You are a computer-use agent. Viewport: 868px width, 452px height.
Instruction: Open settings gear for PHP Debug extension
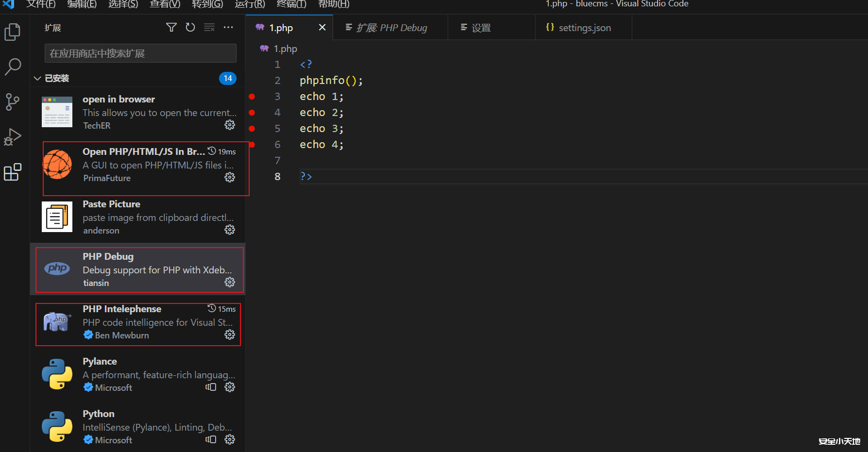(x=229, y=282)
